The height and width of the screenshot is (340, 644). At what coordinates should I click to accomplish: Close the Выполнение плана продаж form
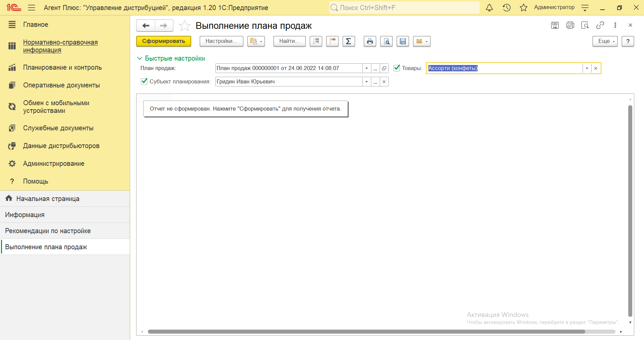[630, 25]
